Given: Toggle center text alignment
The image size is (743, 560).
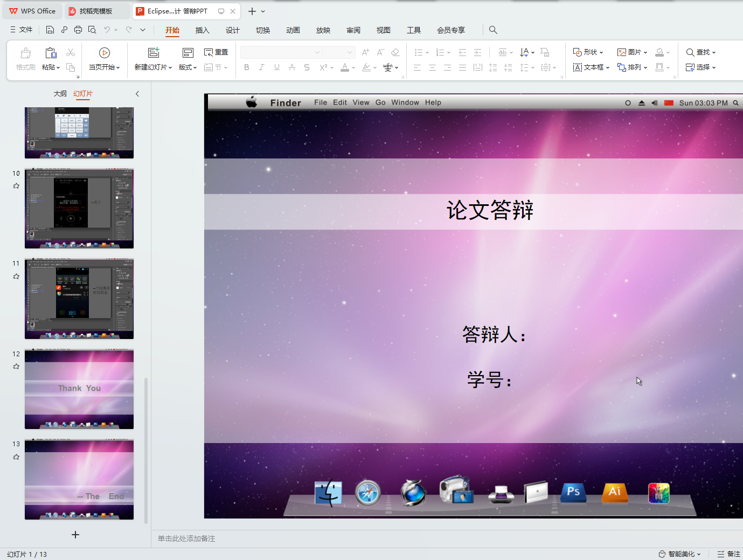Looking at the screenshot, I should pos(432,67).
